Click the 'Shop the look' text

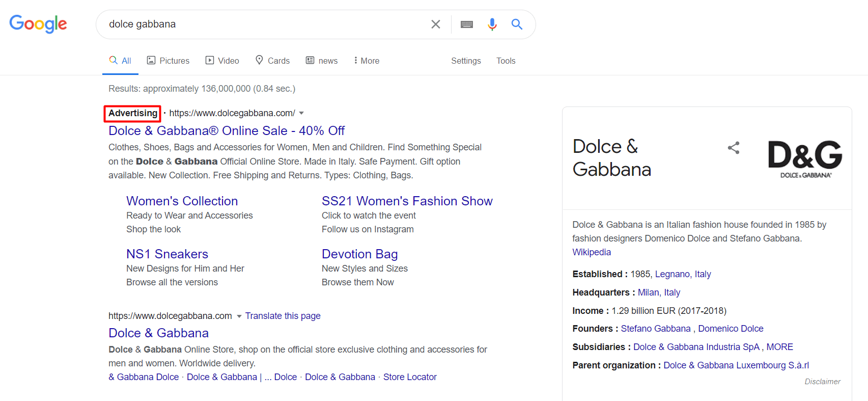(x=153, y=229)
